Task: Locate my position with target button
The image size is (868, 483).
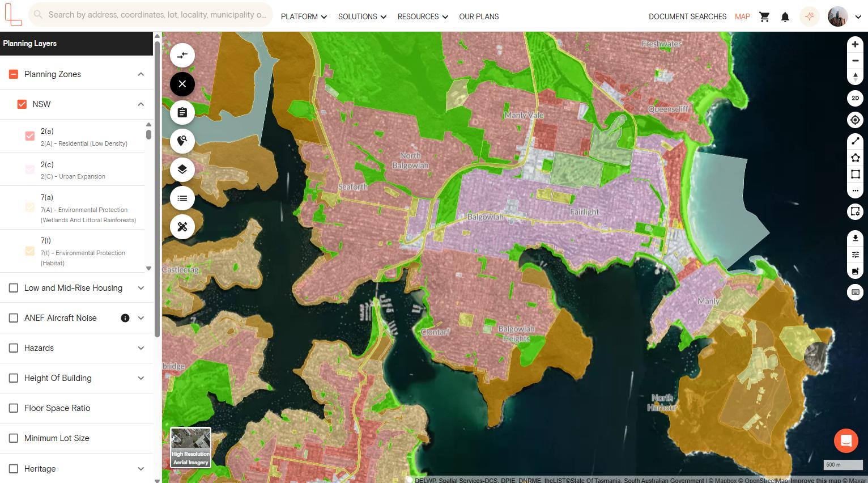Action: pos(856,120)
